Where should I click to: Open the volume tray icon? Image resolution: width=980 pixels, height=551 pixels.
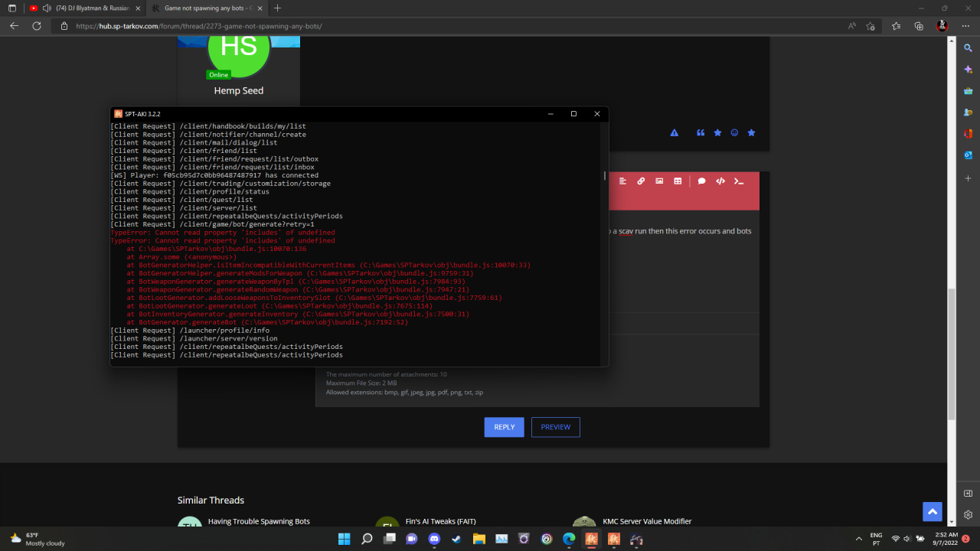(908, 539)
